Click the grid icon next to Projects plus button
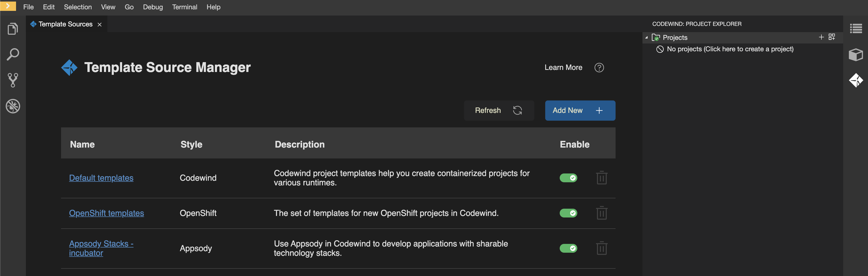 [x=832, y=37]
